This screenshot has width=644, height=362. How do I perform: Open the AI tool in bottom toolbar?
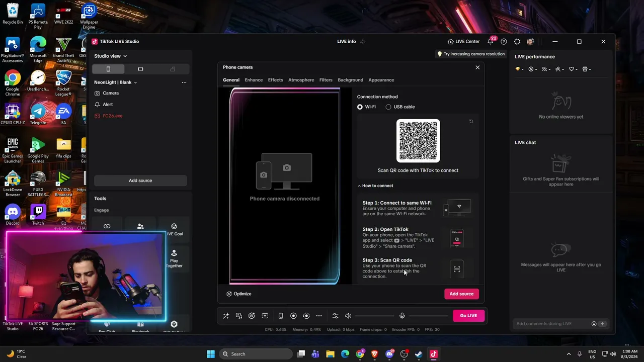[252, 316]
